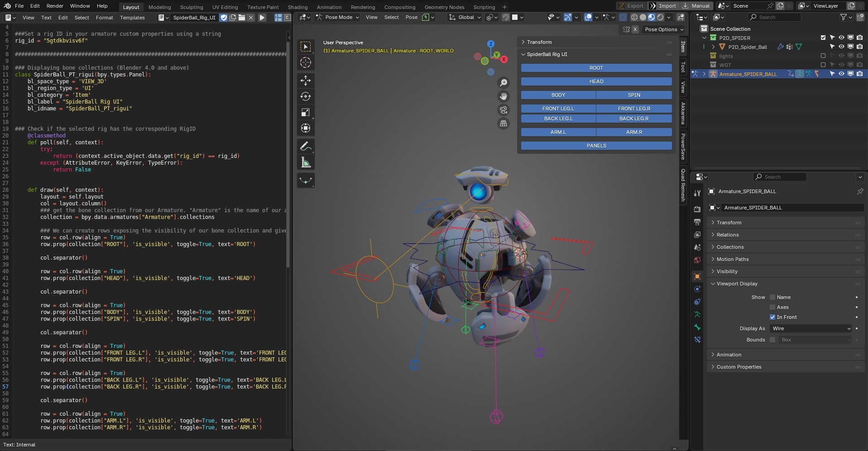
Task: Open the Pose menu in viewport header
Action: [412, 17]
